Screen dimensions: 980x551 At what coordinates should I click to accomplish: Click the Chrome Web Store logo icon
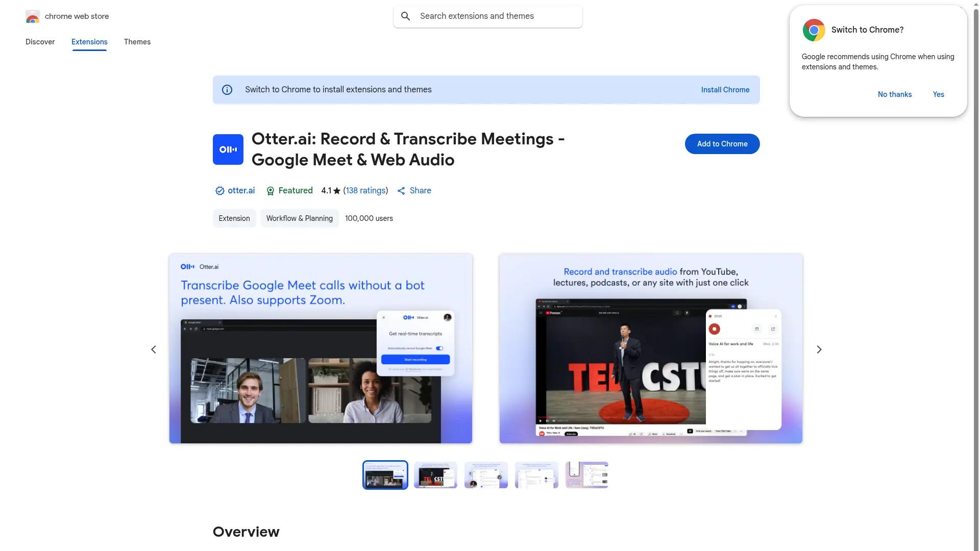[x=33, y=16]
